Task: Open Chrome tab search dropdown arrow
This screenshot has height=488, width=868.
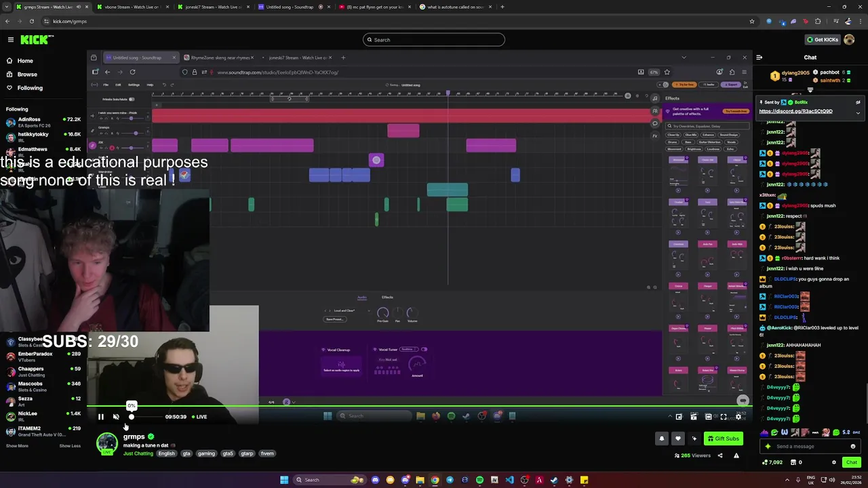Action: (7, 7)
